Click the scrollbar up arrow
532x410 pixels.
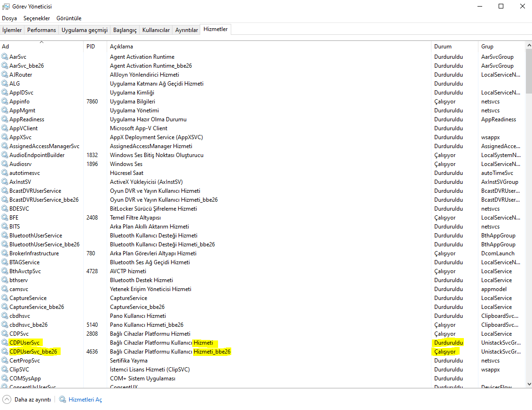point(529,45)
